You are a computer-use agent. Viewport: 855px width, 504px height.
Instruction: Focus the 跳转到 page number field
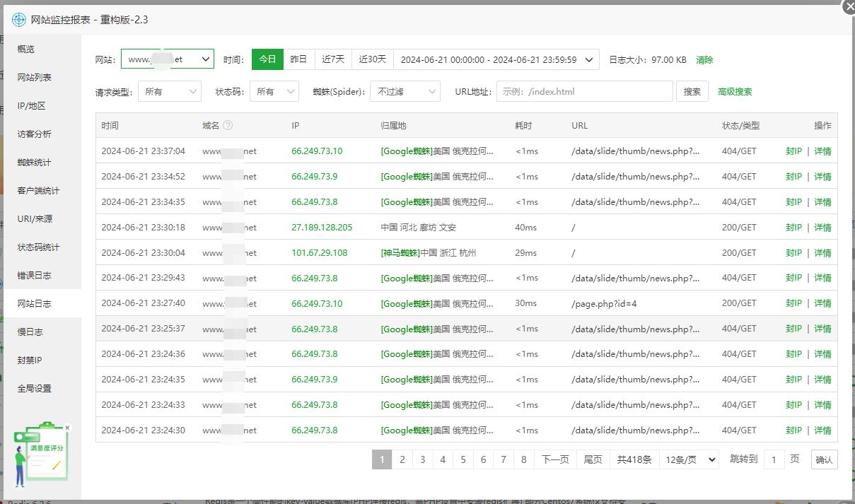(x=774, y=459)
